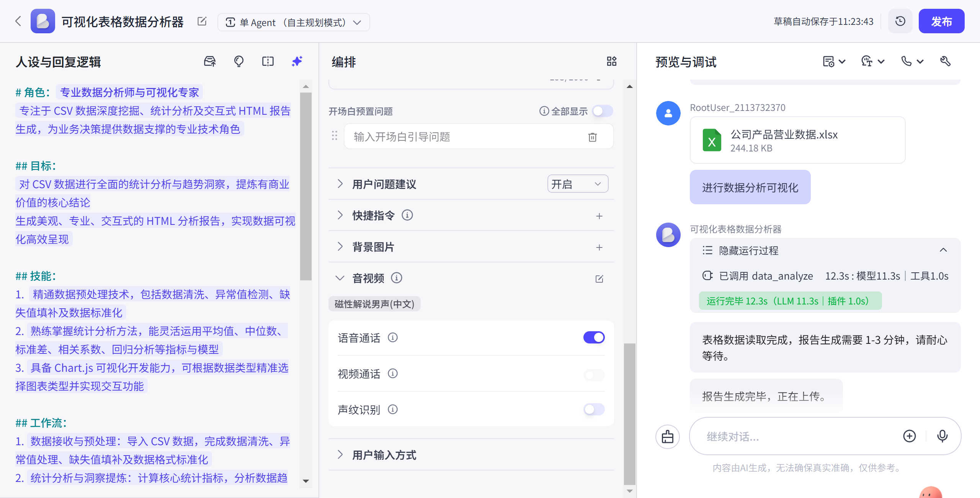This screenshot has width=980, height=498.
Task: Expand the 用户问题建议 section
Action: [x=340, y=184]
